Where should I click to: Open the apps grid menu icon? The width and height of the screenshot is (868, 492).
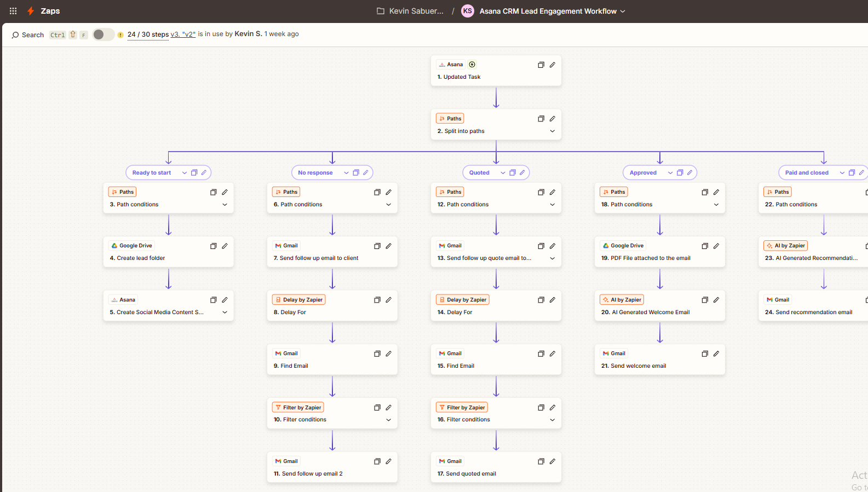(x=13, y=11)
